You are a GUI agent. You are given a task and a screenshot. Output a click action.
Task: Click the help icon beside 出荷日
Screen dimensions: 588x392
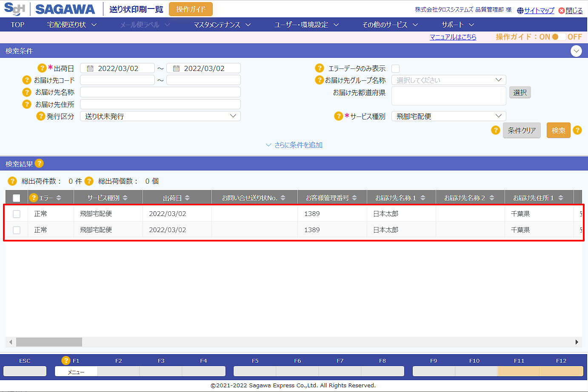click(42, 68)
